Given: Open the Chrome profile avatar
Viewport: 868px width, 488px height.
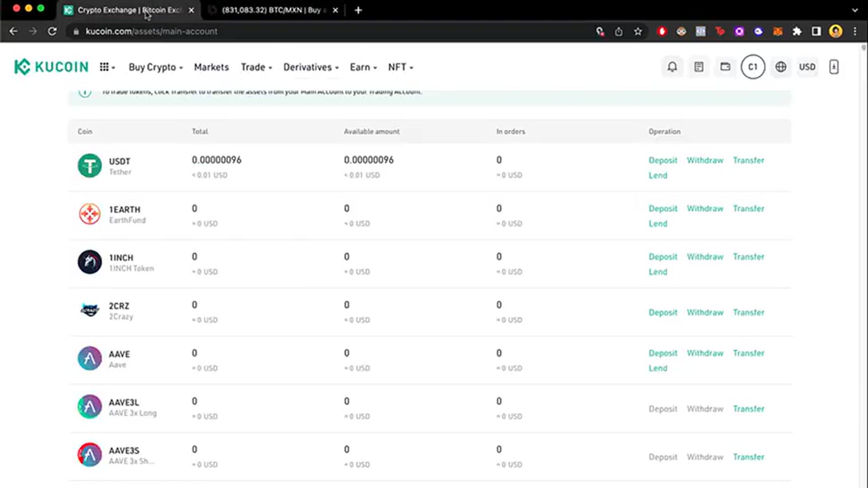Looking at the screenshot, I should [x=836, y=31].
